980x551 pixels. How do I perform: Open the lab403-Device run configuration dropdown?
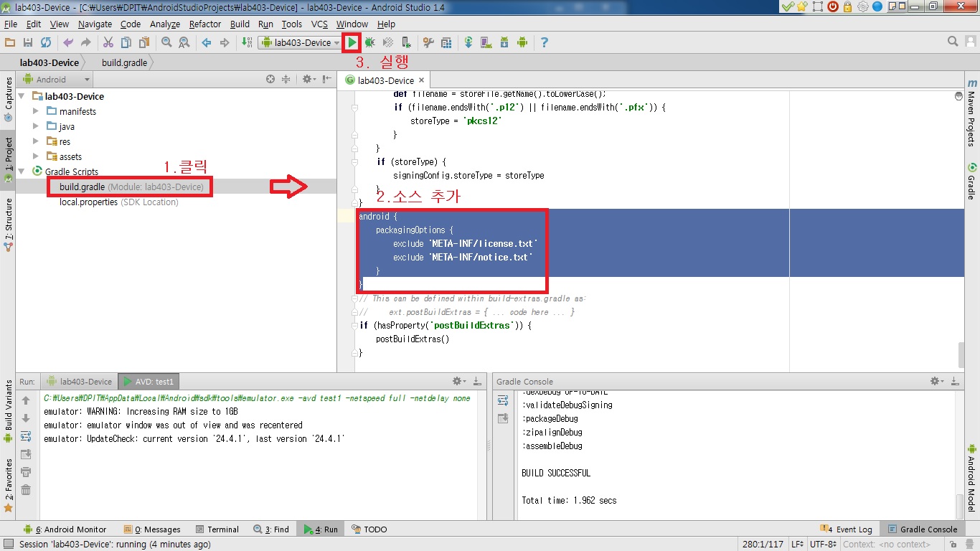[301, 43]
